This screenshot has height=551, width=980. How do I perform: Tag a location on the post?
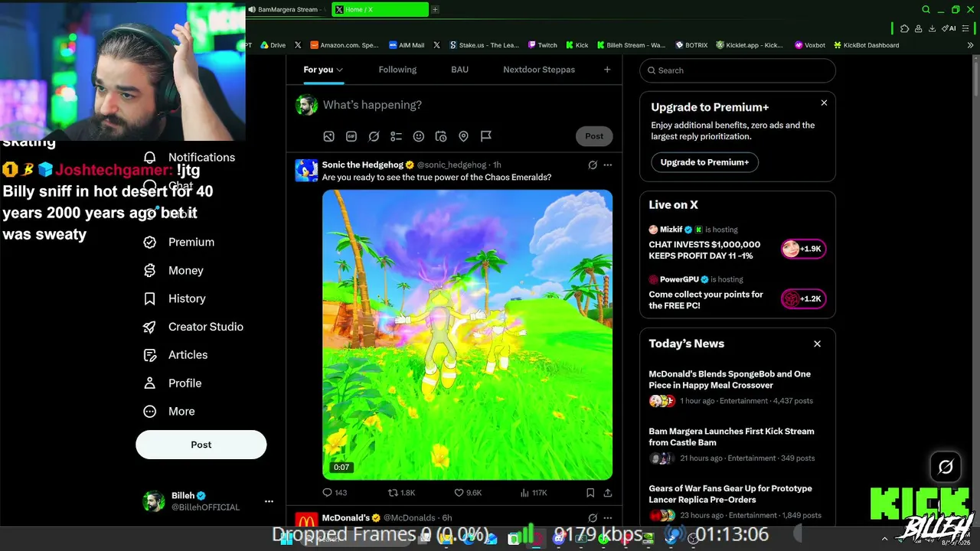463,136
